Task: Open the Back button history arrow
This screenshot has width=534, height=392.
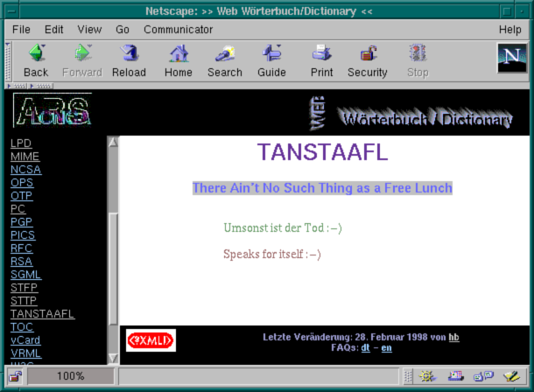Action: pyautogui.click(x=44, y=45)
